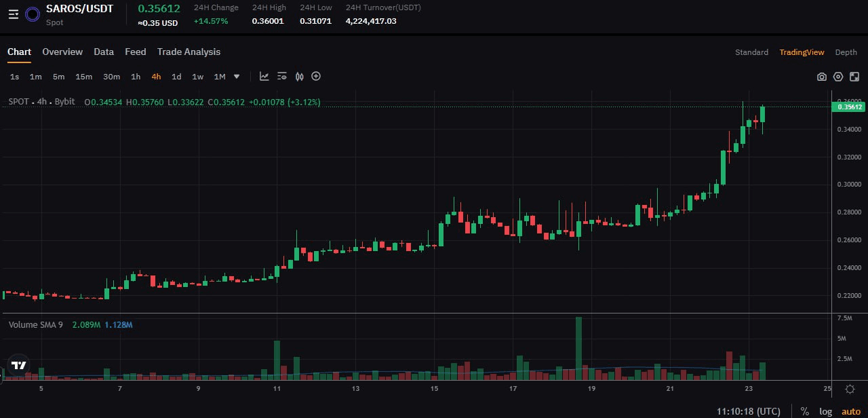Click the plus circle add icon
868x418 pixels.
[315, 76]
